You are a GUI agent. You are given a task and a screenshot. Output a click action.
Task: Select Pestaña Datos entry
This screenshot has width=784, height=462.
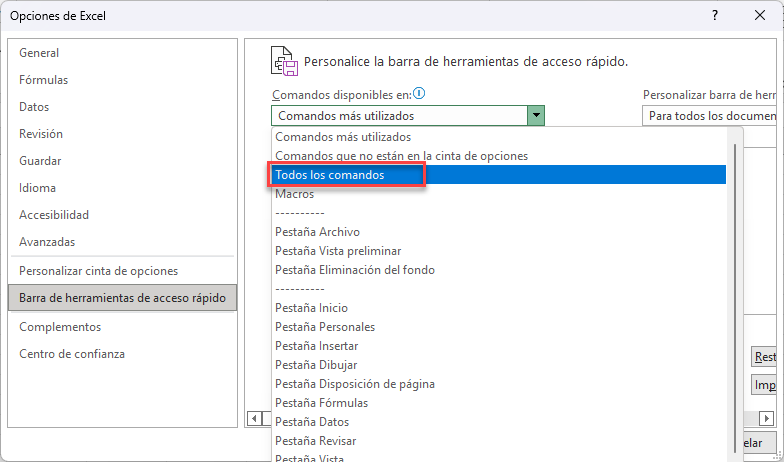(x=500, y=422)
